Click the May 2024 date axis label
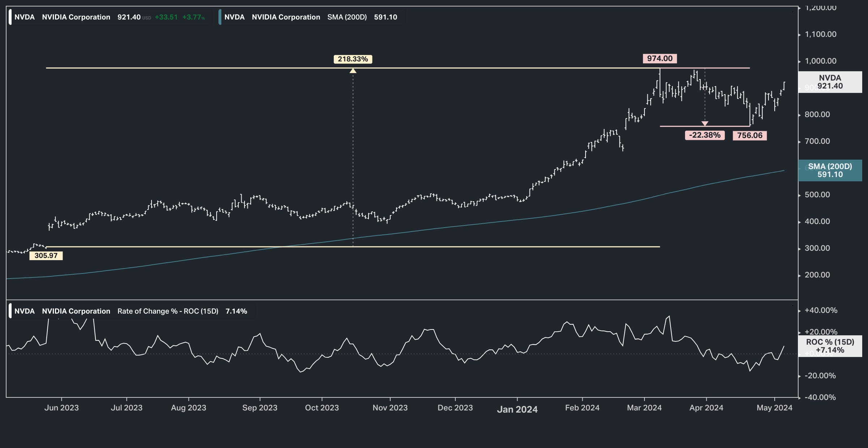The image size is (868, 448). point(774,408)
